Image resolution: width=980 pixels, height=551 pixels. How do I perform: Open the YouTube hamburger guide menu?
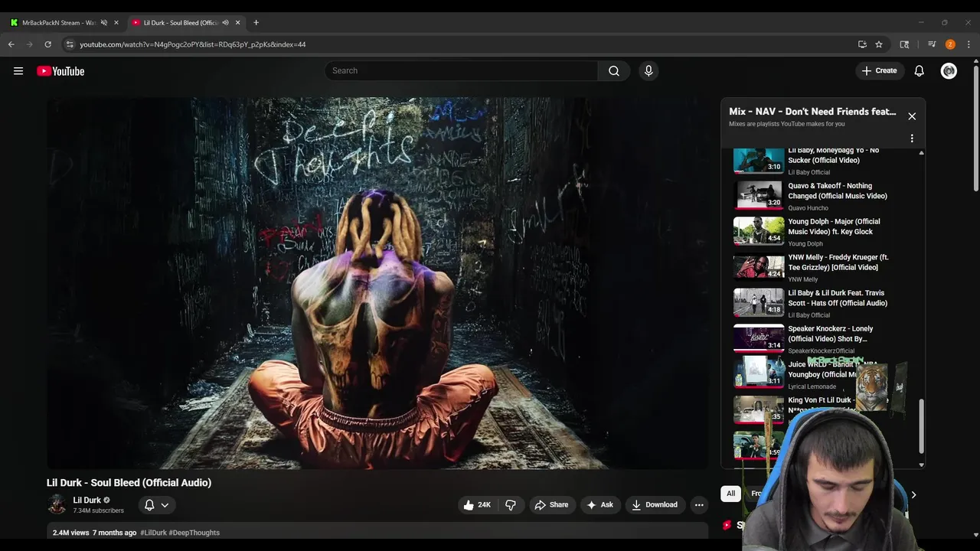[18, 71]
